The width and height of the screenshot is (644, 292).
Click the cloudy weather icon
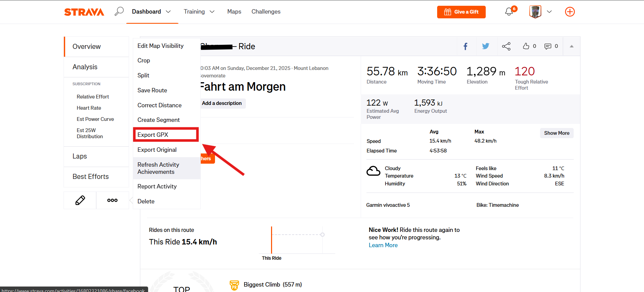coord(373,171)
